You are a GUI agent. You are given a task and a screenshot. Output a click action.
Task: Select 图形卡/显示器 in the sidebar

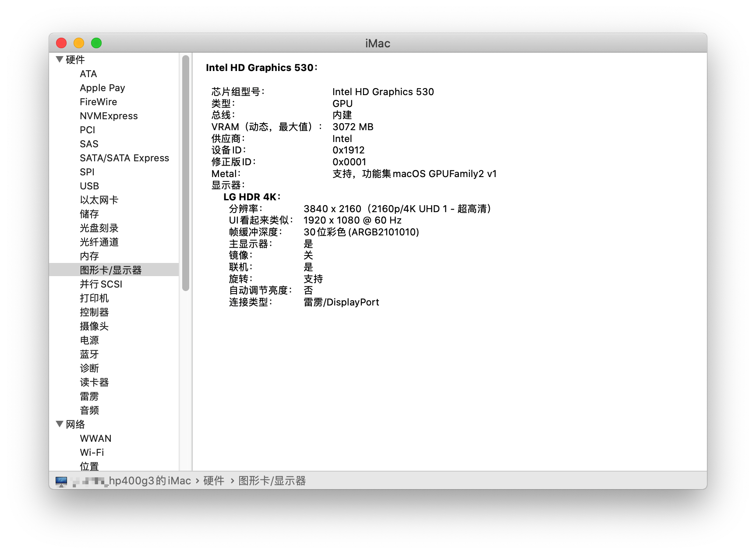coord(114,270)
